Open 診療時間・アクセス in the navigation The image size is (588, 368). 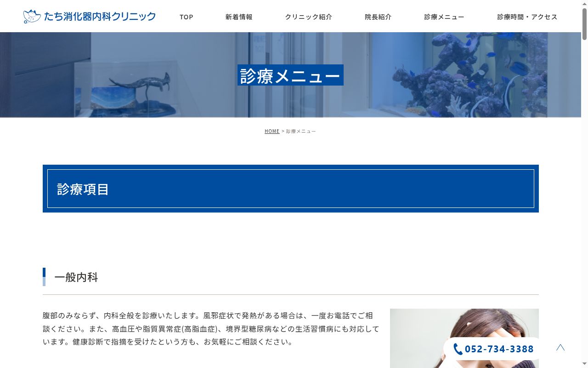pos(527,17)
